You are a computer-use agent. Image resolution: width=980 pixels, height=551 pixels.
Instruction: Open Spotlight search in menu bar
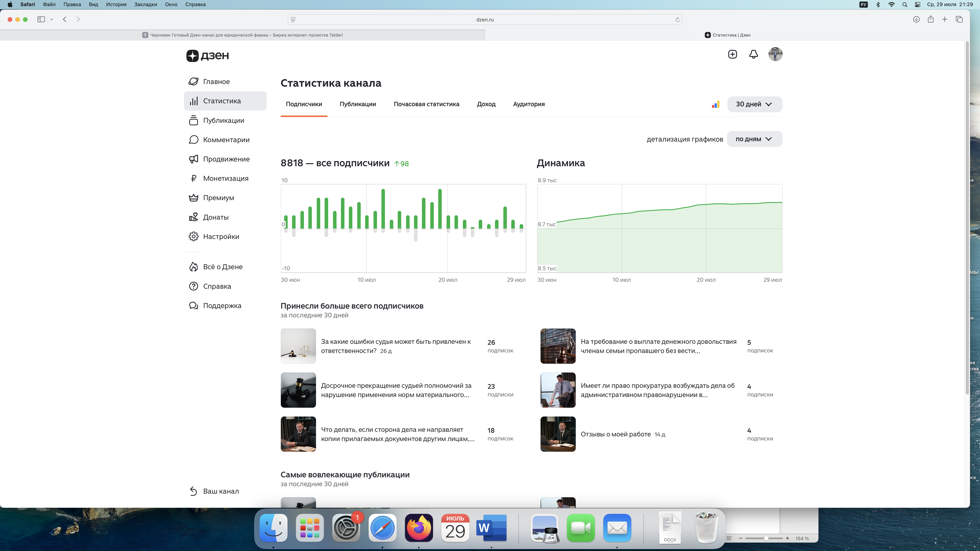click(x=905, y=5)
